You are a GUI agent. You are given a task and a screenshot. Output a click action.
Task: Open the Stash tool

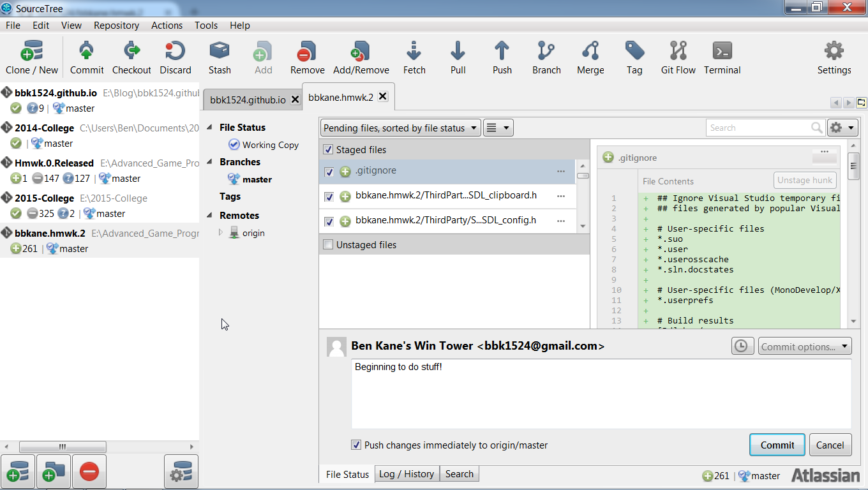tap(220, 58)
